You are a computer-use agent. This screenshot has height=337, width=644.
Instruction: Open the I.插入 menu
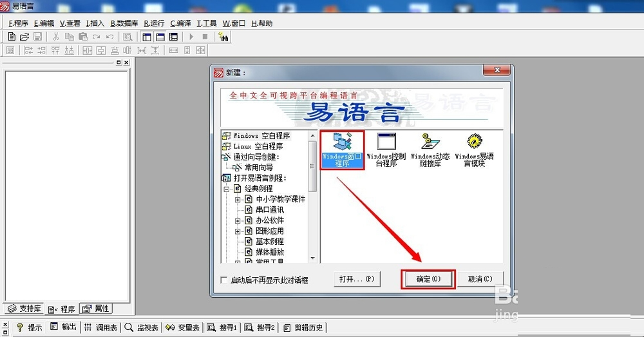(95, 23)
